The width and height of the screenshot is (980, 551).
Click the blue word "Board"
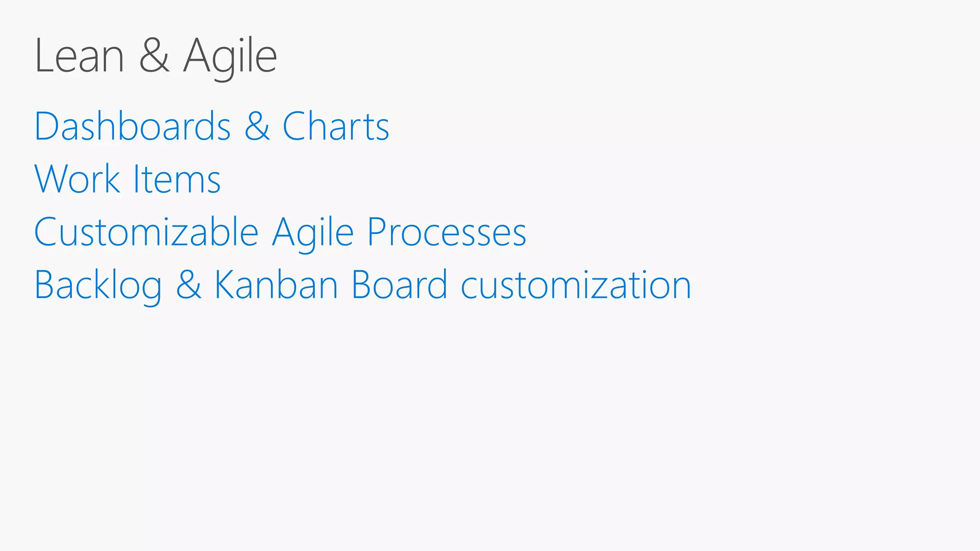point(400,285)
